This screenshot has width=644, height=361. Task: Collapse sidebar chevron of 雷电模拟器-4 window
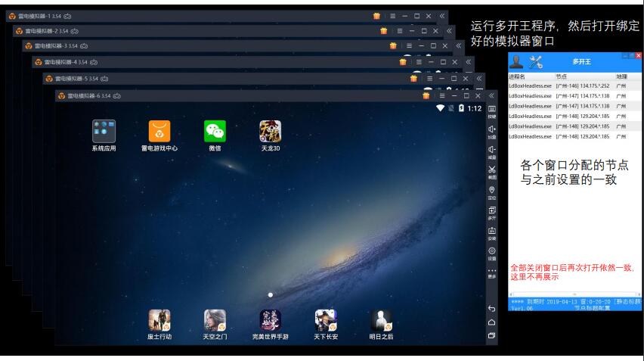(x=468, y=62)
